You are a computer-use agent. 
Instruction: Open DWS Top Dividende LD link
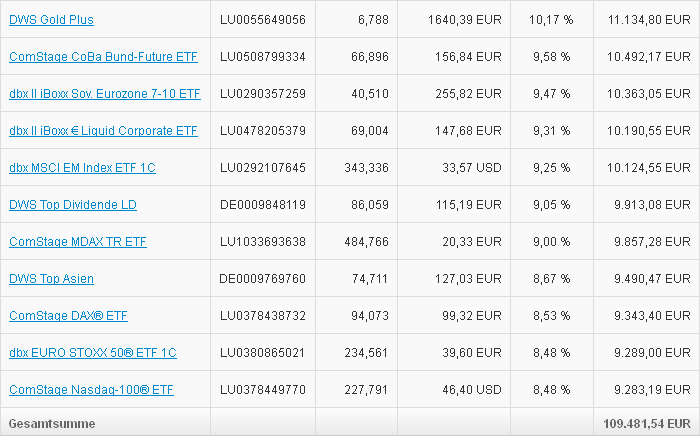point(73,205)
